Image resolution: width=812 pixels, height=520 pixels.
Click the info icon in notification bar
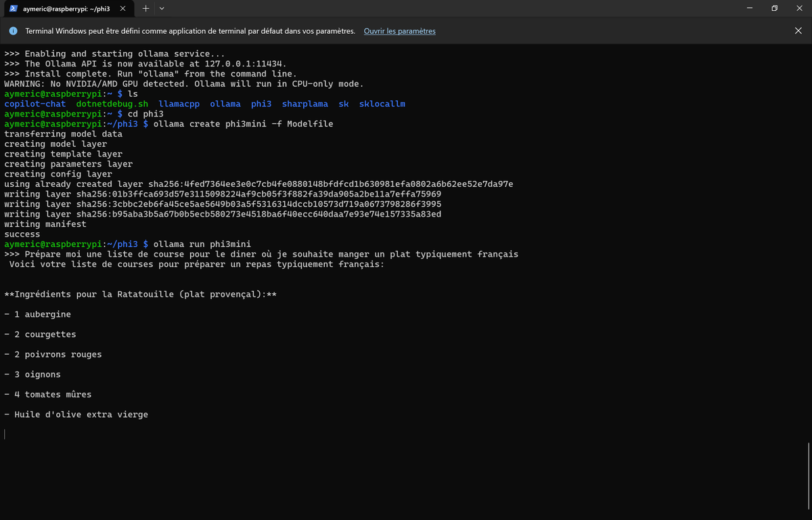click(13, 31)
